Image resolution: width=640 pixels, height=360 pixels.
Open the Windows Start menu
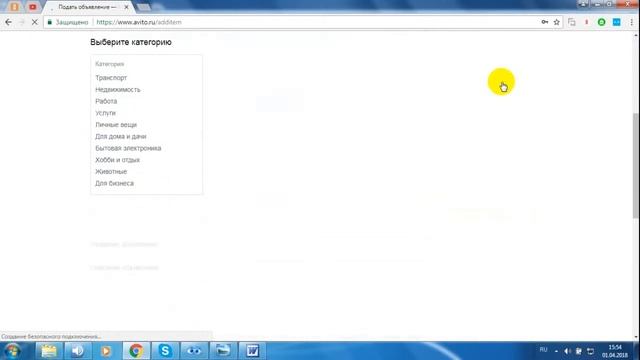[13, 351]
